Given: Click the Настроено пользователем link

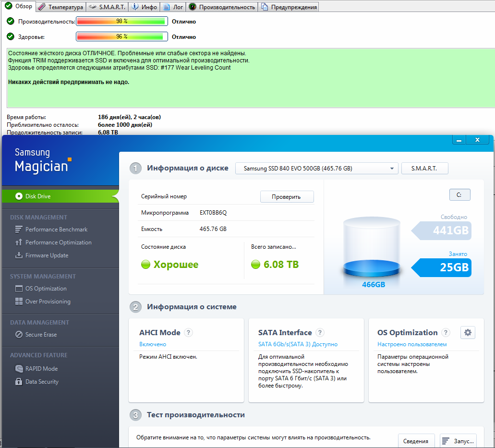Looking at the screenshot, I should (x=412, y=344).
